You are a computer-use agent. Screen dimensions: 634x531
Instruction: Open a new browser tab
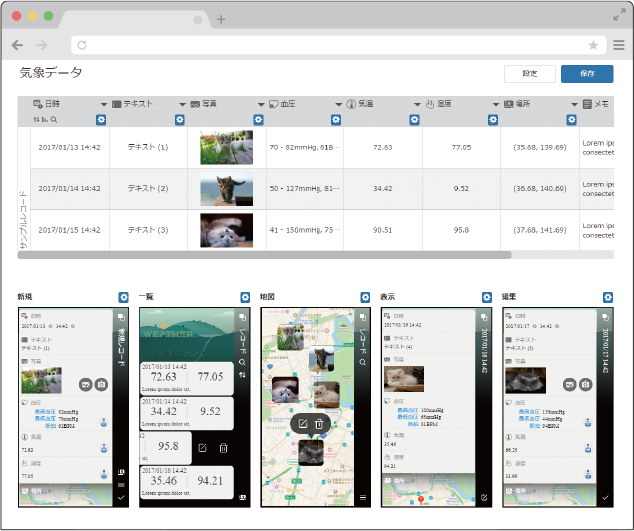pos(221,19)
